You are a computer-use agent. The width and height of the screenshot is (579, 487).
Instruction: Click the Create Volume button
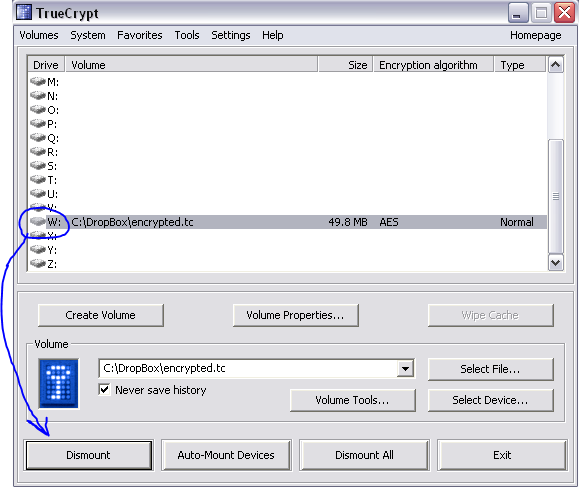click(x=100, y=315)
